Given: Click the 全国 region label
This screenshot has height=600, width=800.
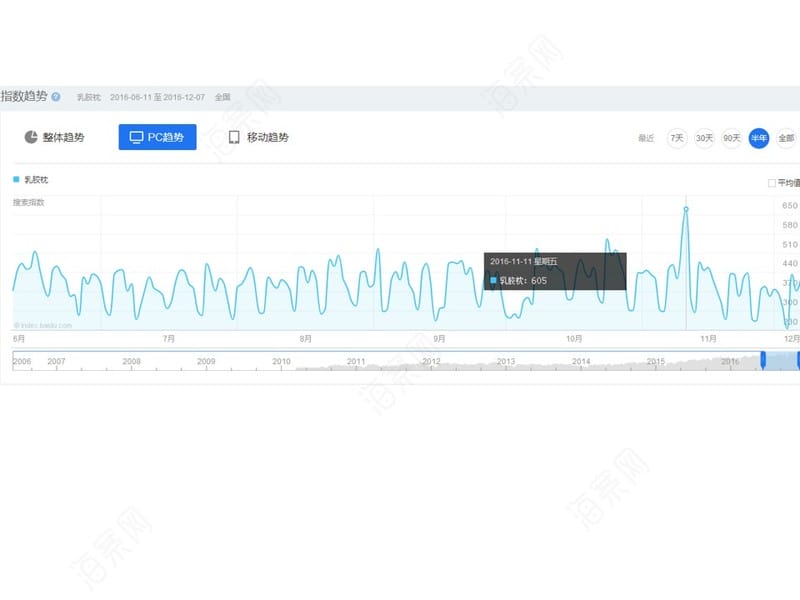Looking at the screenshot, I should point(222,97).
